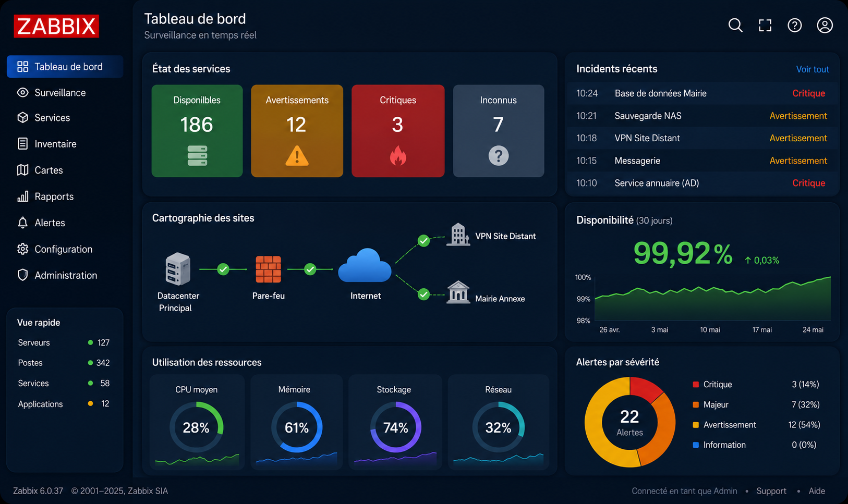This screenshot has height=504, width=848.
Task: Click the Internet cloud icon
Action: [x=365, y=266]
